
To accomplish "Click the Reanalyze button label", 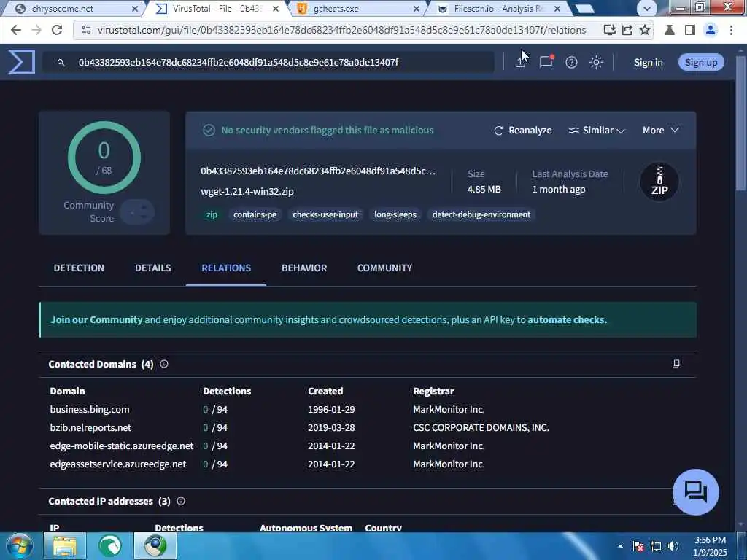I will tap(530, 130).
